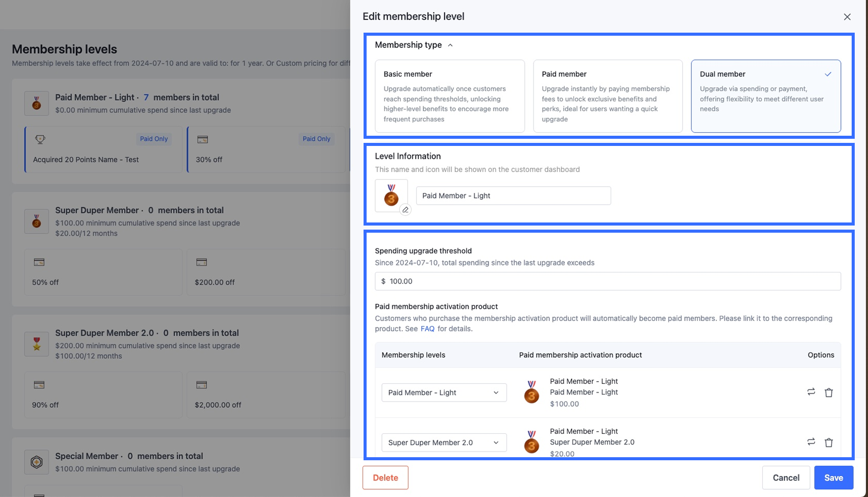This screenshot has height=497, width=868.
Task: Click trash icon in Super Duper Member 2.0 row
Action: click(x=829, y=442)
